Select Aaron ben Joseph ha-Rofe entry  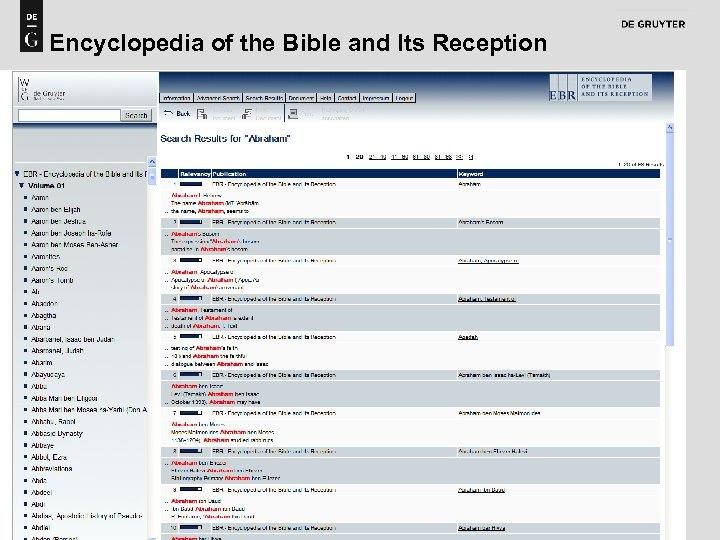(71, 233)
